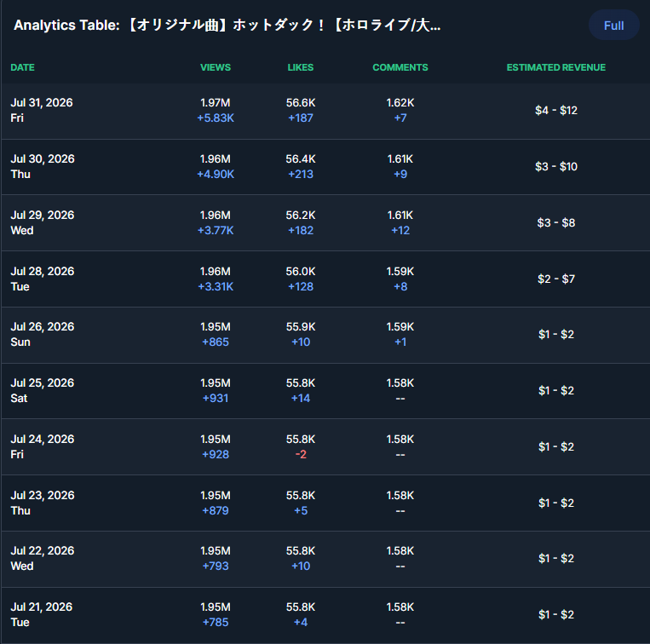Click the Full button
650x644 pixels.
pyautogui.click(x=613, y=26)
